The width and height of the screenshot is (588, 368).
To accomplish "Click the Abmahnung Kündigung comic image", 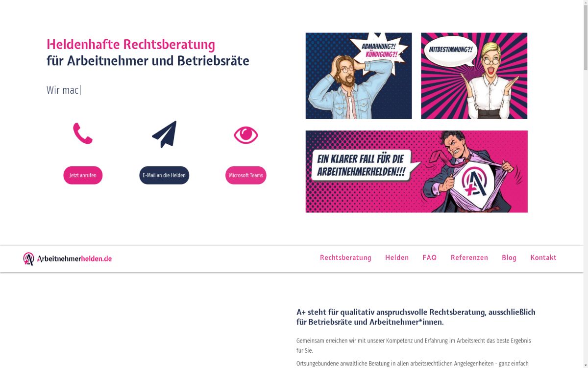I will click(x=359, y=76).
